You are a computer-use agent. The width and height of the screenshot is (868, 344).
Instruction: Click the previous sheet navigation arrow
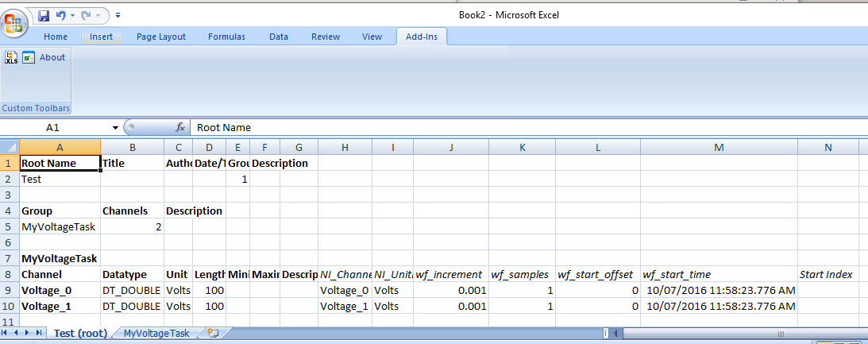point(16,332)
